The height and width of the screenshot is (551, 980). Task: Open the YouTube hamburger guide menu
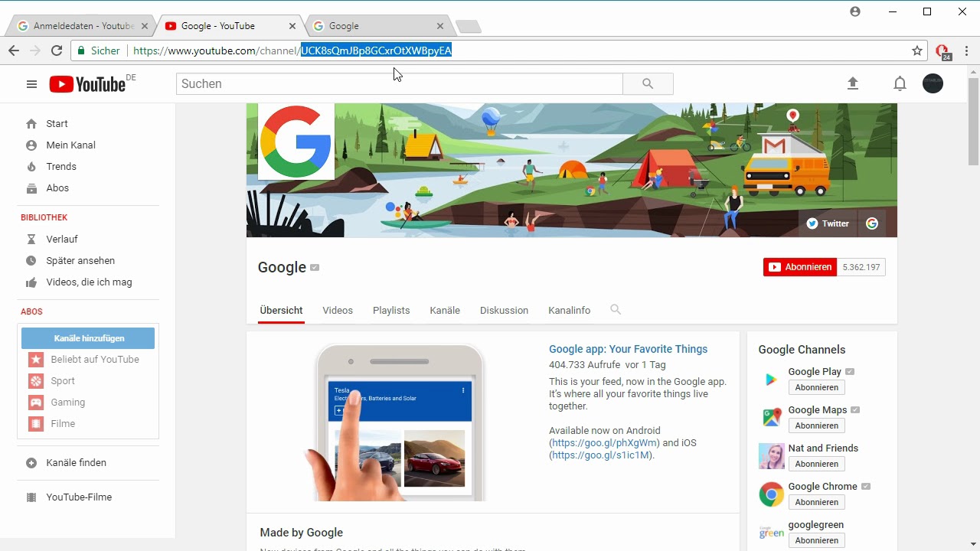[31, 84]
